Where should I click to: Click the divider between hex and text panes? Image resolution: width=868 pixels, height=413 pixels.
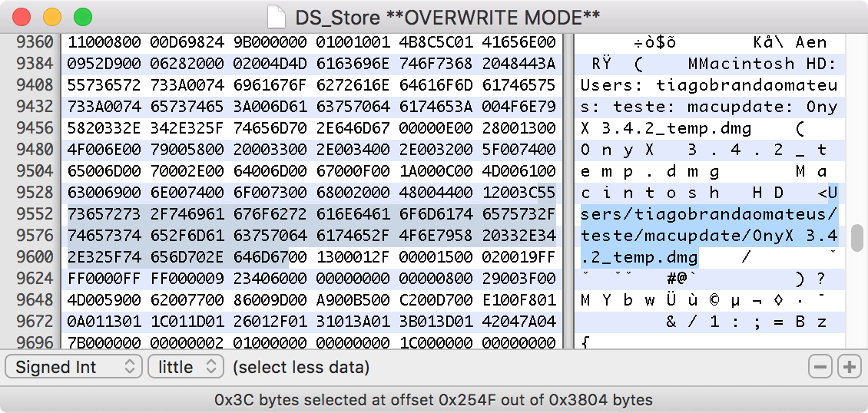(x=568, y=192)
